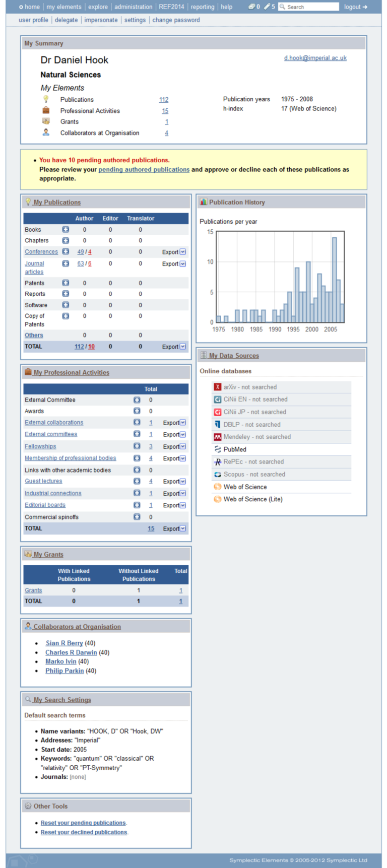Viewport: 387px width, 868px height.
Task: Add a Fellowships activity with plus icon
Action: [137, 446]
